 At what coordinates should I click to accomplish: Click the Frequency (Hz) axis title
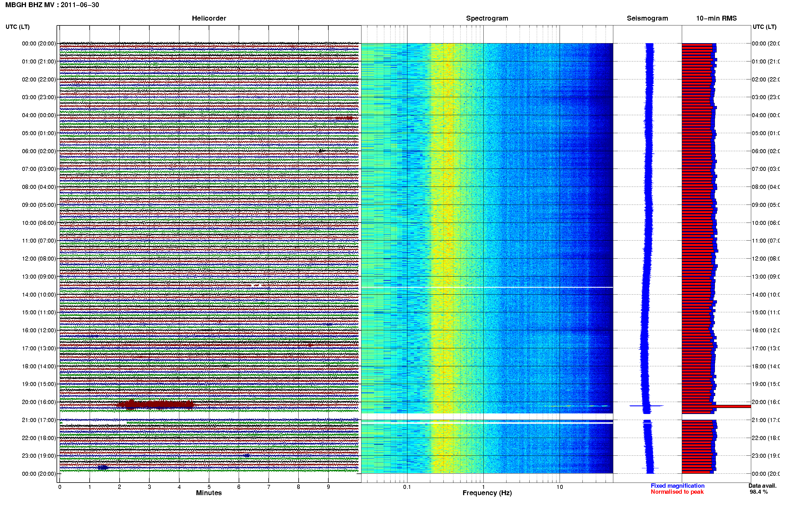coord(487,493)
